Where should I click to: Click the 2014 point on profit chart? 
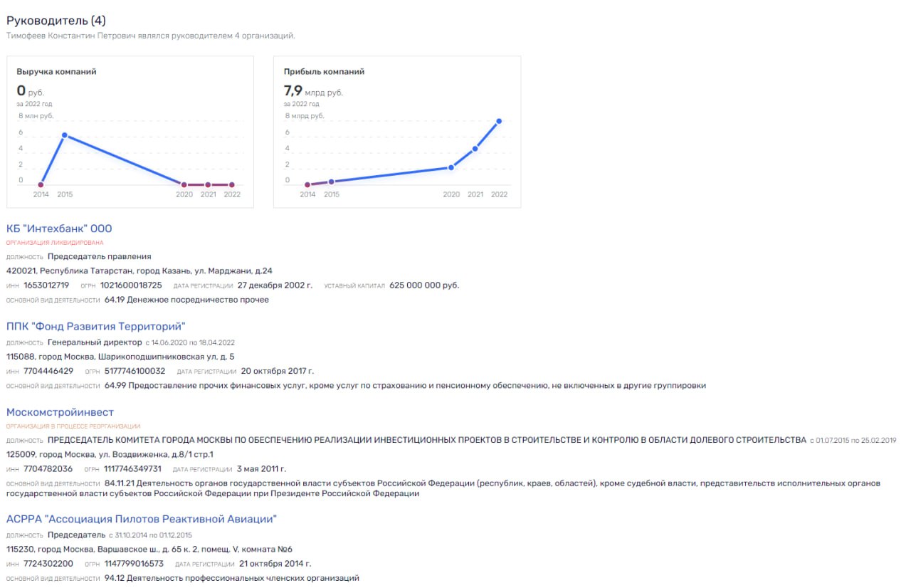coord(307,184)
